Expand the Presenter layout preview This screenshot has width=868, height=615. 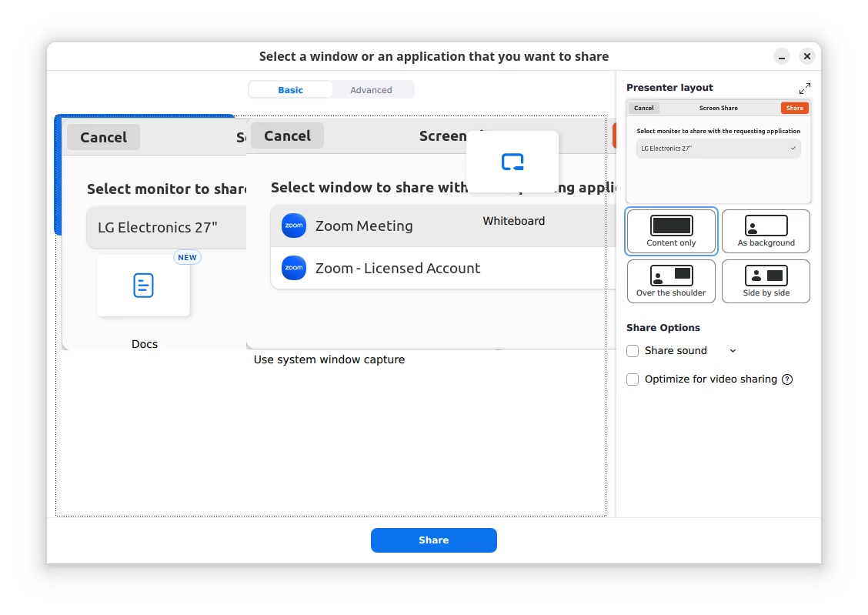805,88
